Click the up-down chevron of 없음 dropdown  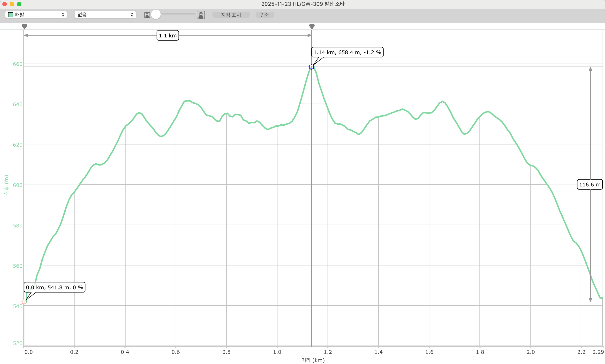click(132, 15)
